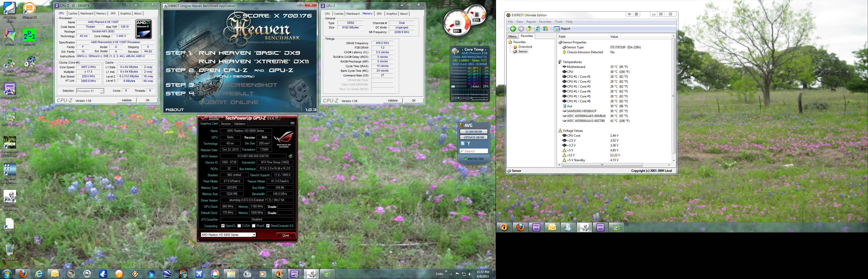The width and height of the screenshot is (868, 279).
Task: Click Close button in GPU-Z
Action: (286, 235)
